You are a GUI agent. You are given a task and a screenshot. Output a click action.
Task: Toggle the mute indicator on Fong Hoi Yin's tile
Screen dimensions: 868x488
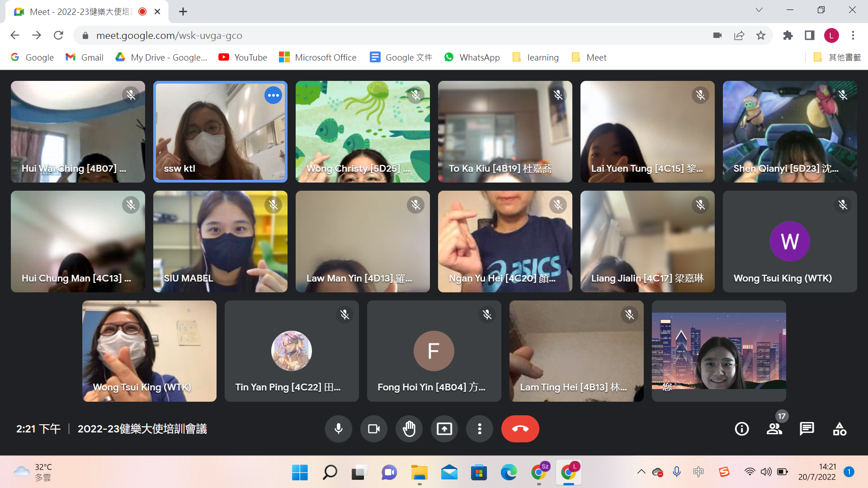(x=486, y=315)
